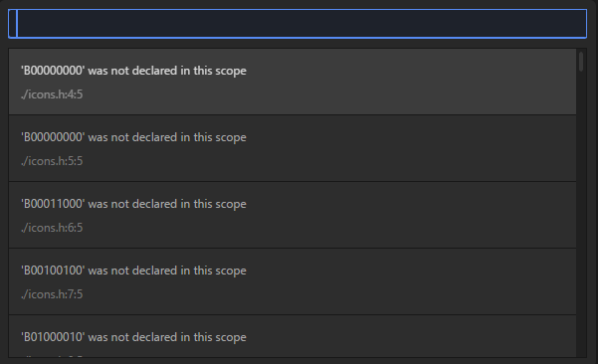The image size is (598, 364).
Task: Click the ./icons.h:4:5 file location text
Action: pyautogui.click(x=52, y=94)
